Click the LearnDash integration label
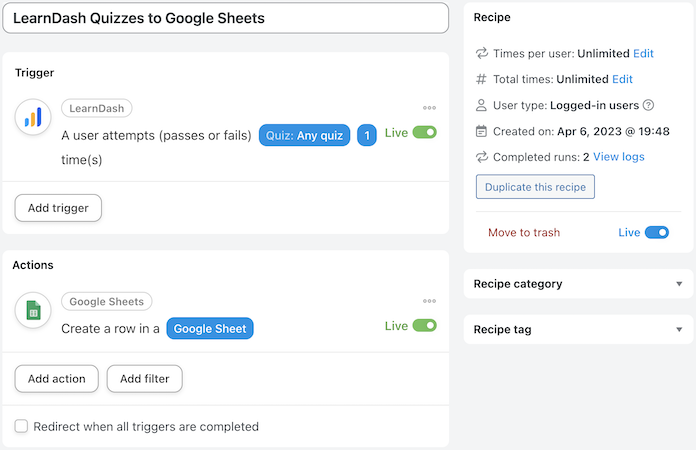Screen dimensions: 696x450 point(97,108)
